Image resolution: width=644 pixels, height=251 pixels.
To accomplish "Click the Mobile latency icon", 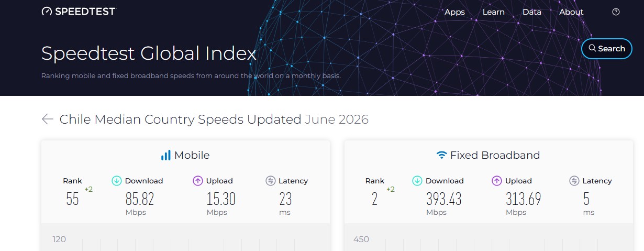I will [x=270, y=181].
